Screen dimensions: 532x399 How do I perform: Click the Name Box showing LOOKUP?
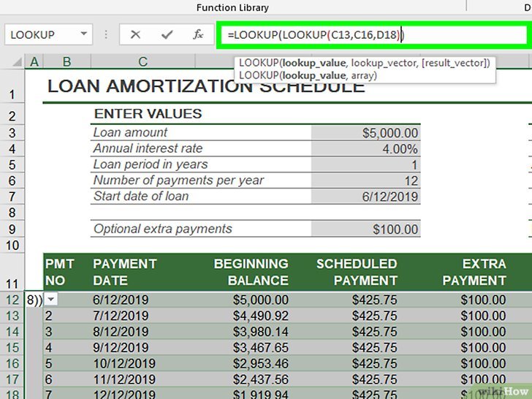[40, 34]
